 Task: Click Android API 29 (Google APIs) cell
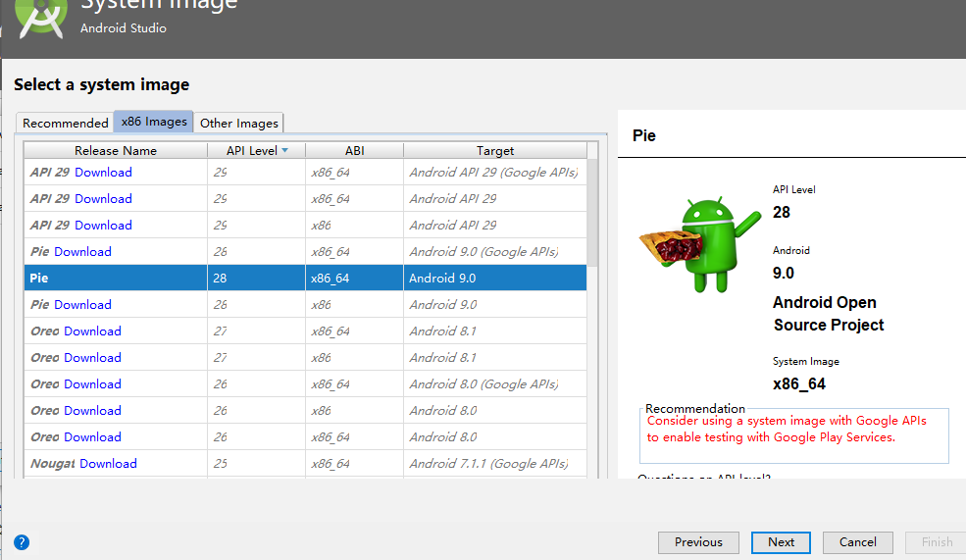point(493,172)
